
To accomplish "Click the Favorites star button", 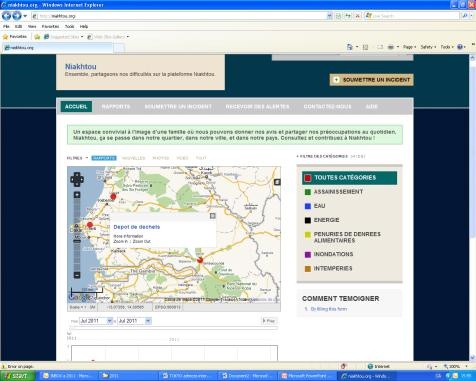I will (x=15, y=37).
